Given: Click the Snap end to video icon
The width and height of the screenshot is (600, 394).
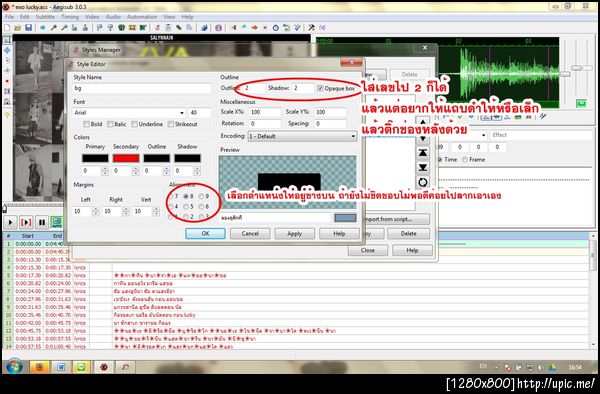Looking at the screenshot, I should click(110, 28).
